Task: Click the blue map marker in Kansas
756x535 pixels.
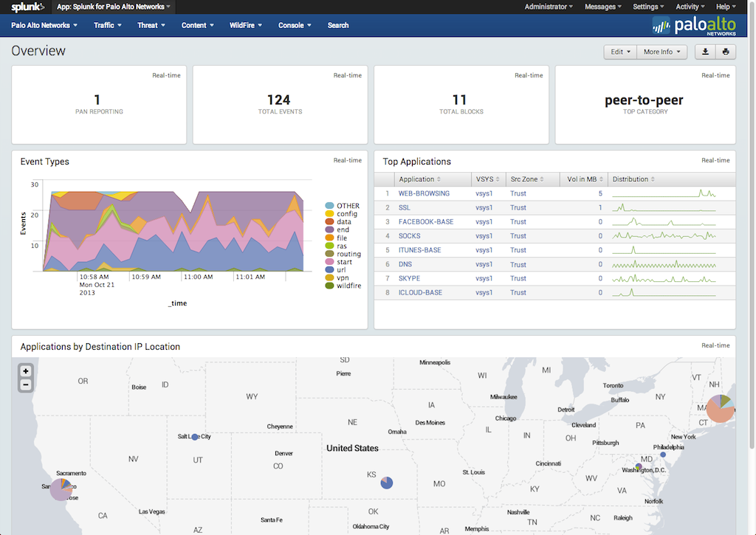Action: 386,483
